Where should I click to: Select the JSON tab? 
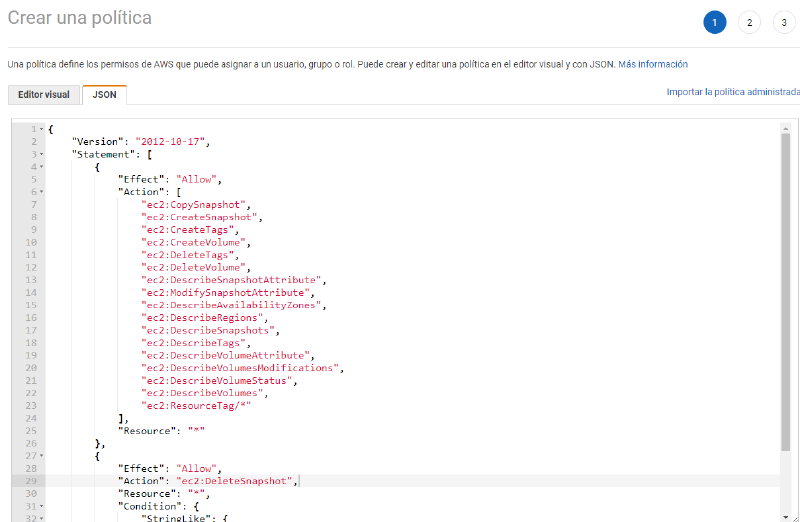pyautogui.click(x=105, y=95)
